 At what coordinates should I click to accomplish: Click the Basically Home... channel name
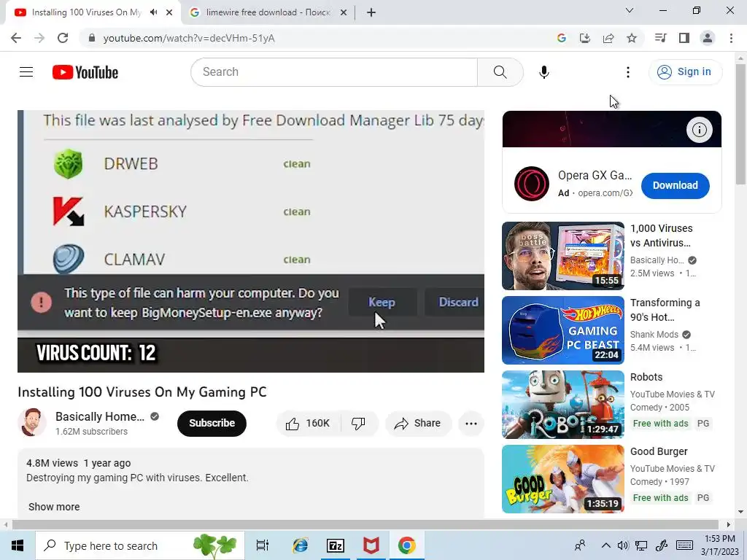pos(99,416)
